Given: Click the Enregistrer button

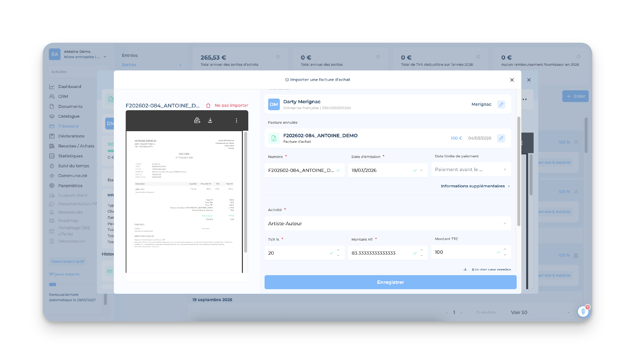Looking at the screenshot, I should coord(390,282).
